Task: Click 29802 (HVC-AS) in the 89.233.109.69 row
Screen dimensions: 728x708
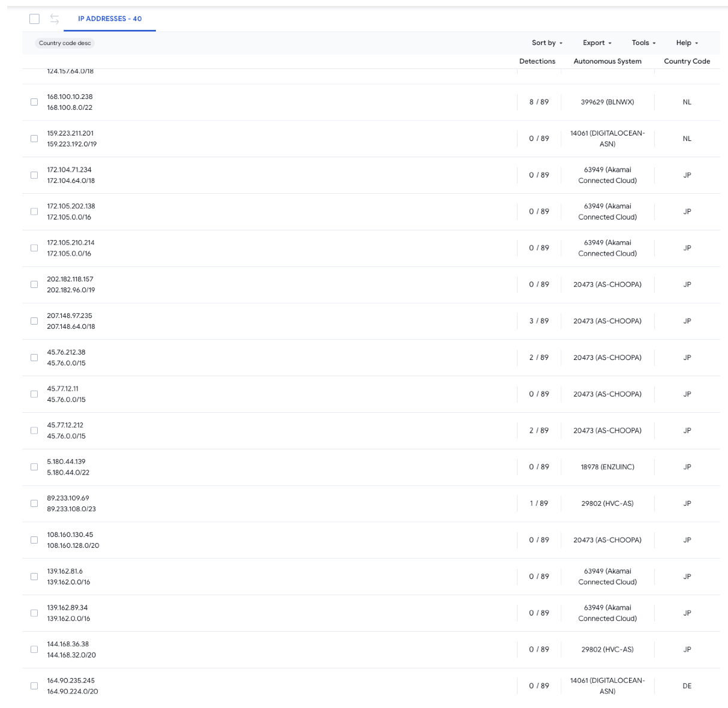Action: click(607, 503)
